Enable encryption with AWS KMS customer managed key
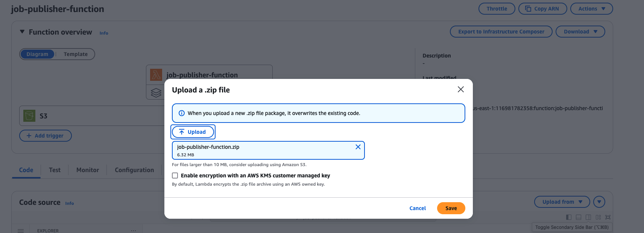The width and height of the screenshot is (644, 233). 175,176
